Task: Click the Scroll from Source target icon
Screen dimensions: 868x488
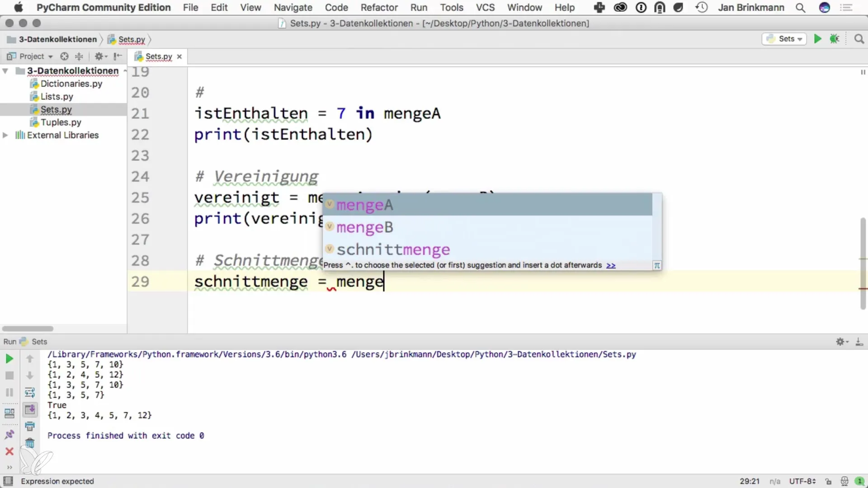Action: click(64, 56)
